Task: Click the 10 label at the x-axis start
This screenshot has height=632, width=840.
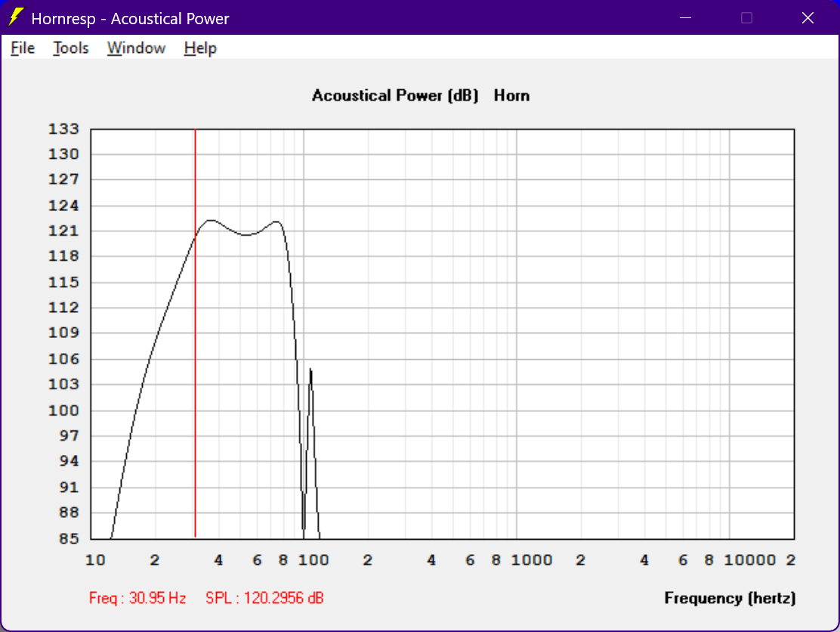Action: tap(95, 560)
